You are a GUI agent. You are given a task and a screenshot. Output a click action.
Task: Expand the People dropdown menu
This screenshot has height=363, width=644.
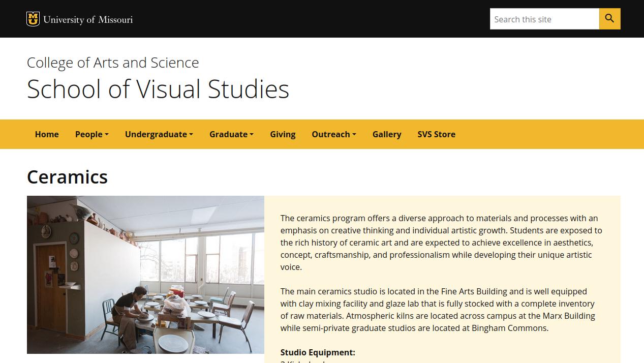(x=91, y=134)
